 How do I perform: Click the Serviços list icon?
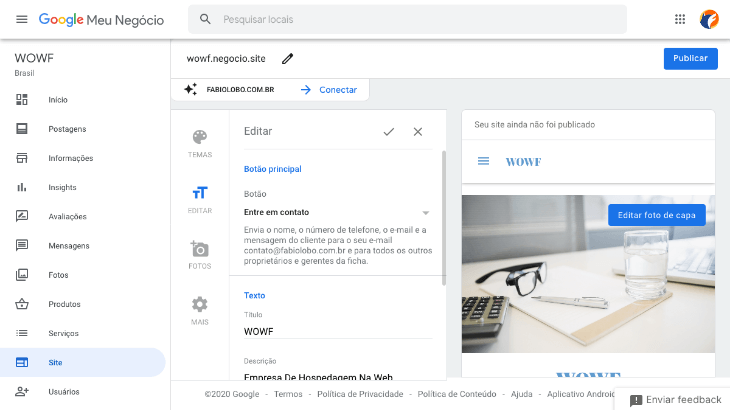click(22, 333)
